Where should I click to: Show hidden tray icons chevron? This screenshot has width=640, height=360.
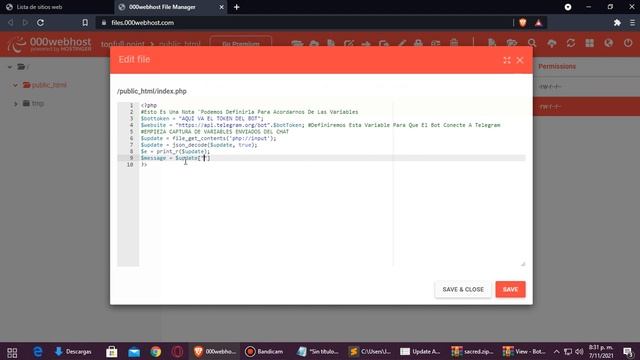pyautogui.click(x=556, y=352)
